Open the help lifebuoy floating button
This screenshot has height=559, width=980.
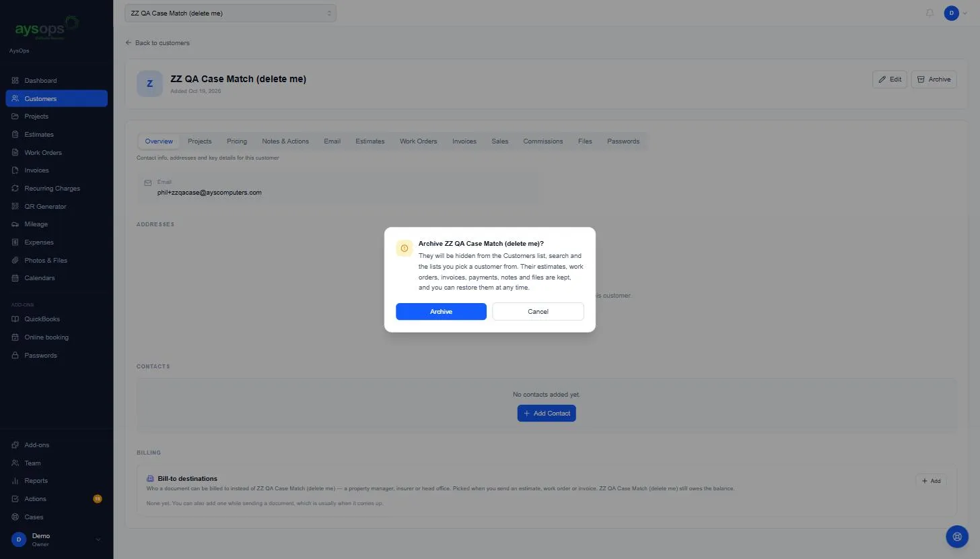click(957, 536)
